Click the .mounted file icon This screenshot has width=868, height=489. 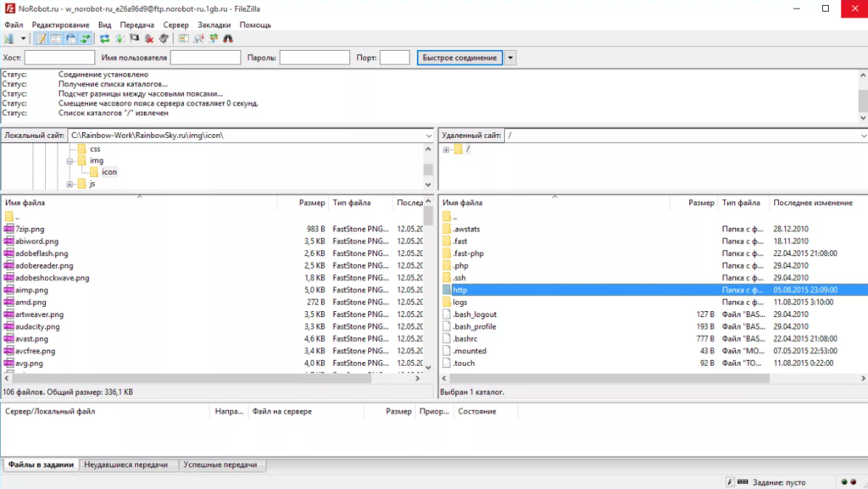tap(447, 351)
